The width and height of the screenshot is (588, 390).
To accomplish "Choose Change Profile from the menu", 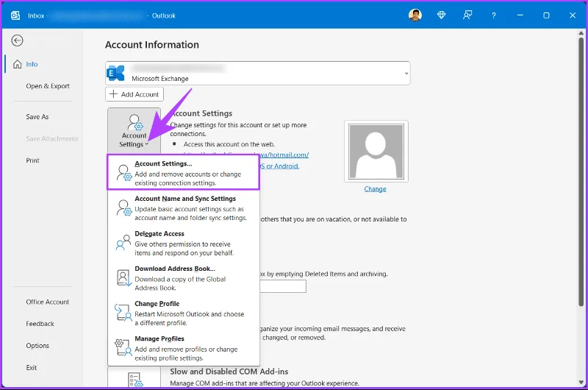I will 183,313.
